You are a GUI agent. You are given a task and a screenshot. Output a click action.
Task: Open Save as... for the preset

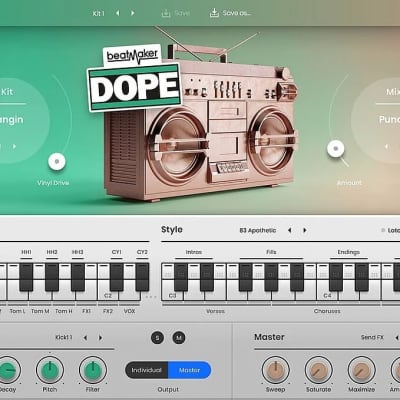[x=230, y=13]
